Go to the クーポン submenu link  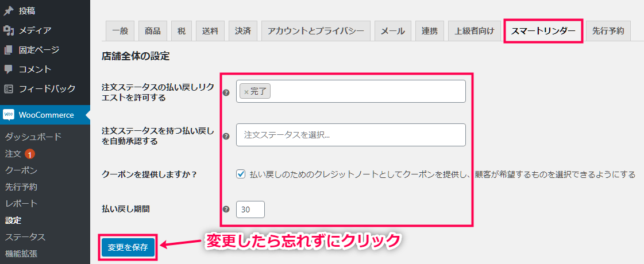tap(21, 170)
